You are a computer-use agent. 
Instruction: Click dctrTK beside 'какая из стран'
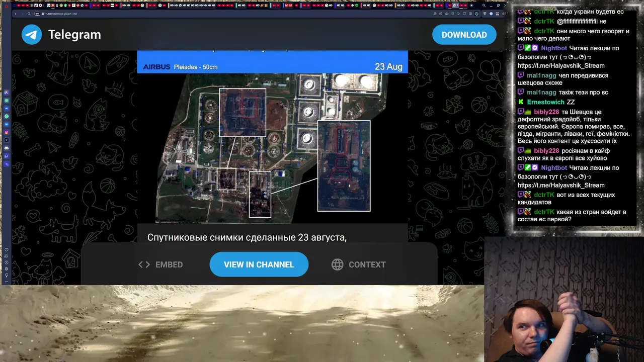point(544,212)
